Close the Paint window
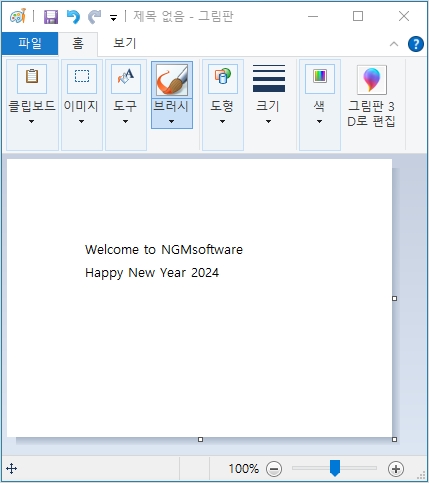 pos(404,16)
